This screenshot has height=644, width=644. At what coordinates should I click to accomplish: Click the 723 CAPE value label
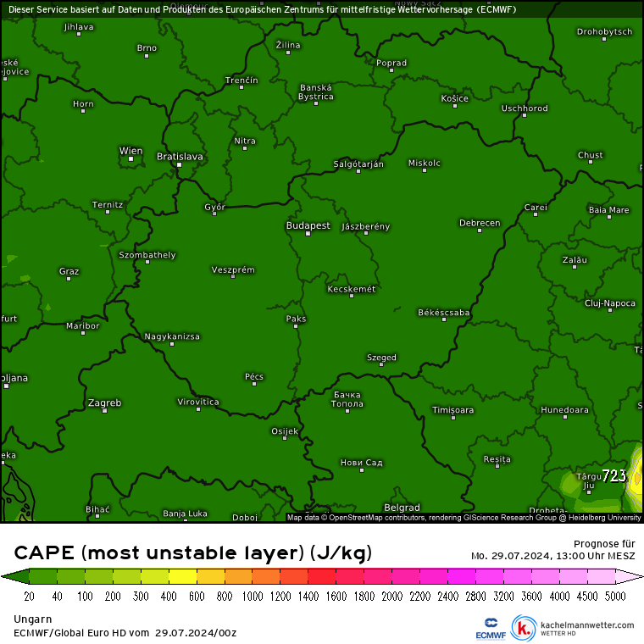[613, 476]
